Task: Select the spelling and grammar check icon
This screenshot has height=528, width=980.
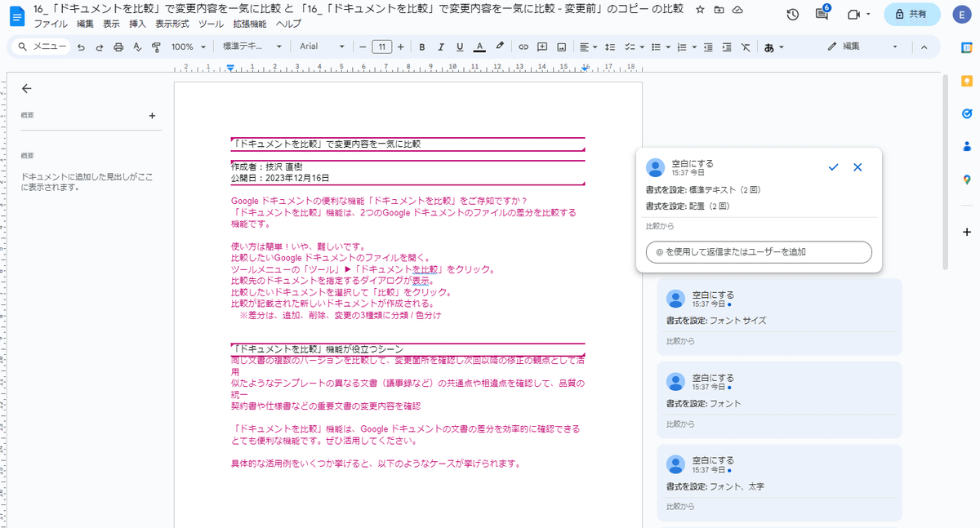Action: click(x=136, y=47)
